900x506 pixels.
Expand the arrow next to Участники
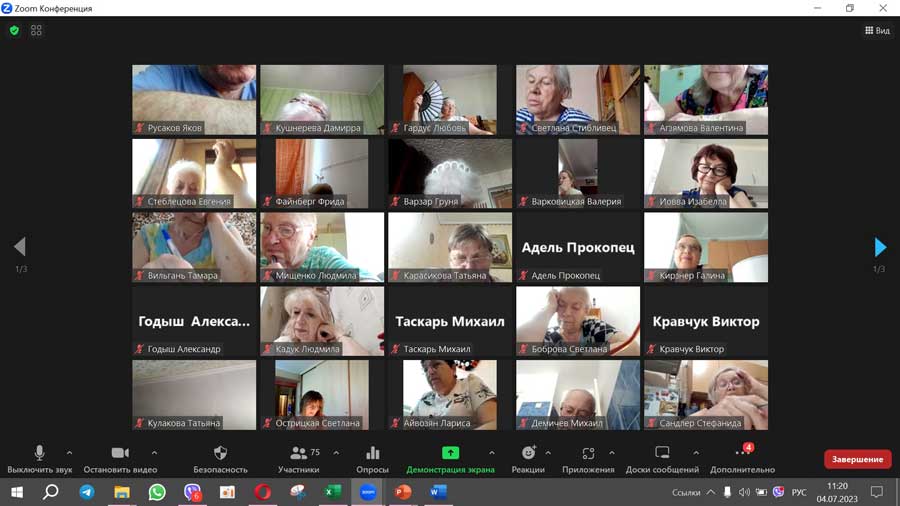click(x=336, y=453)
